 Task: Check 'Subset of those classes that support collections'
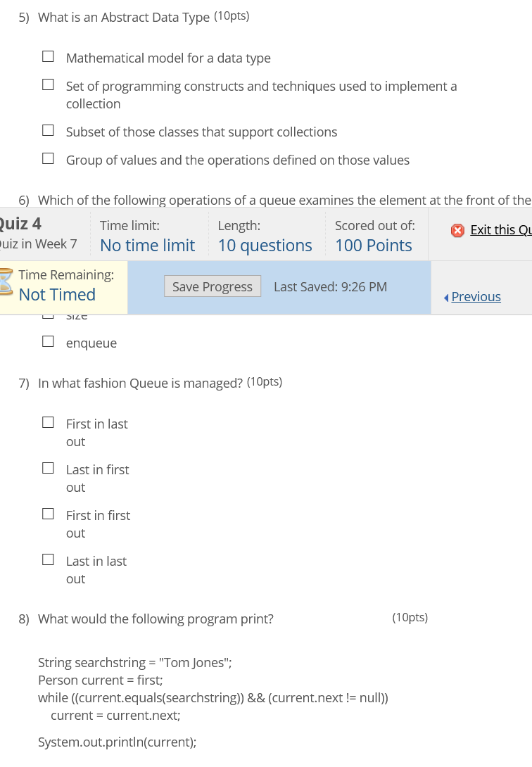[48, 129]
